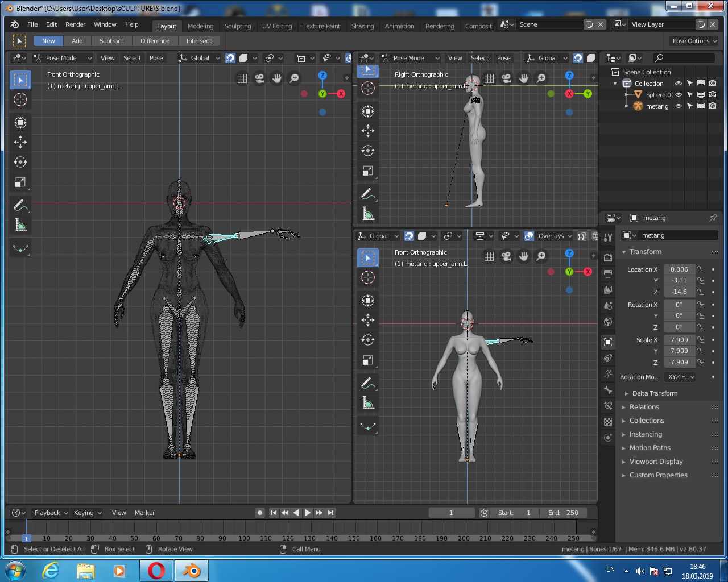728x582 pixels.
Task: Open the Output properties tab icon
Action: (x=608, y=273)
